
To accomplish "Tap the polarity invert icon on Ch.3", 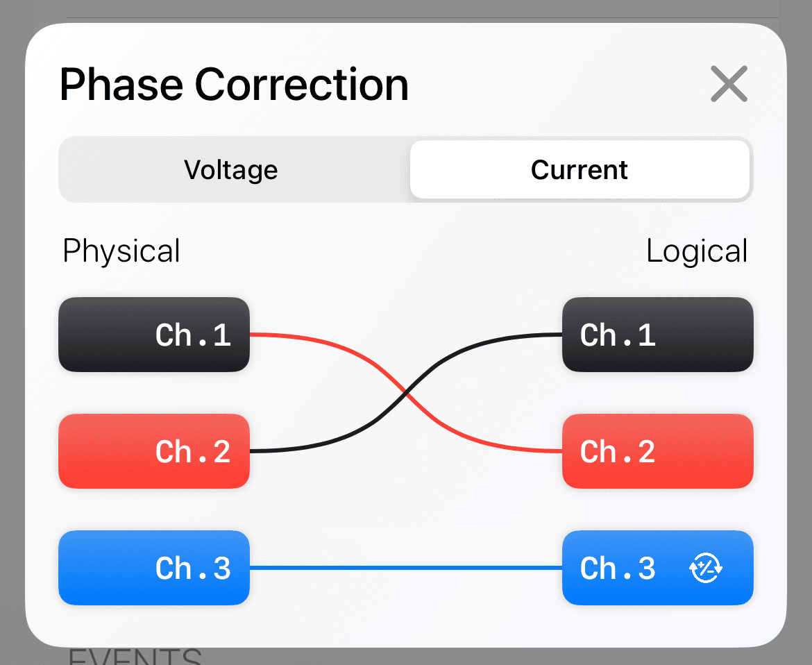I will 706,569.
